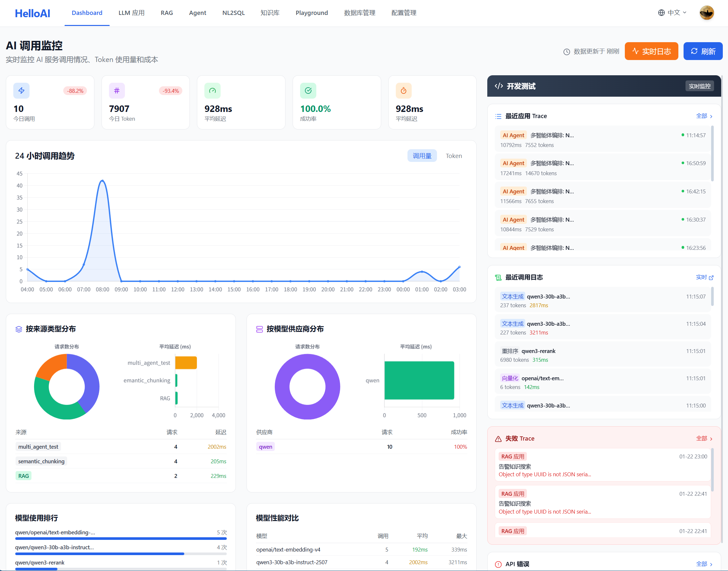Go to the NL2SQL tab
Image resolution: width=728 pixels, height=571 pixels.
click(233, 13)
